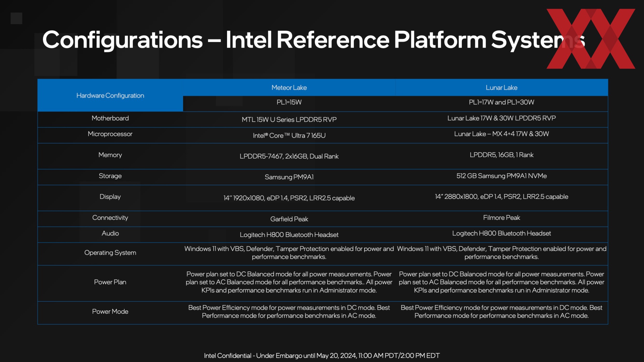
Task: Select 'MTL 15W U Series LPDDR5 RVP' cell
Action: point(289,120)
